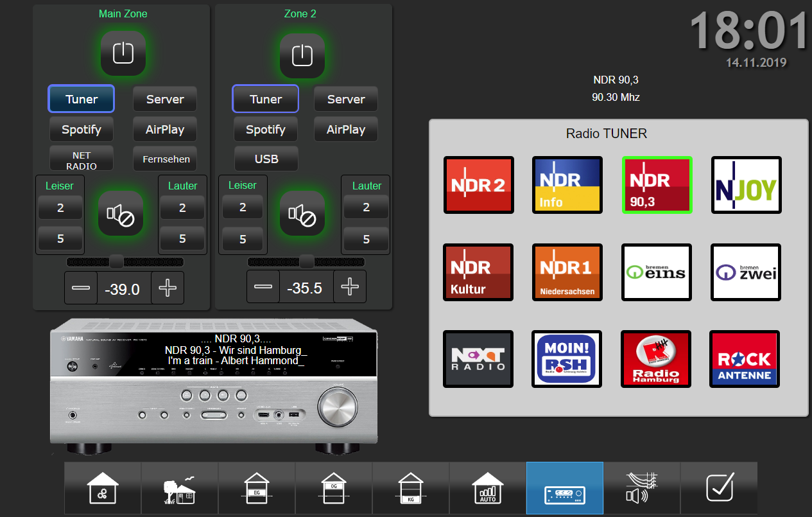Open garden house-with-tree view in bottom bar
Viewport: 812px width, 517px height.
tap(180, 488)
